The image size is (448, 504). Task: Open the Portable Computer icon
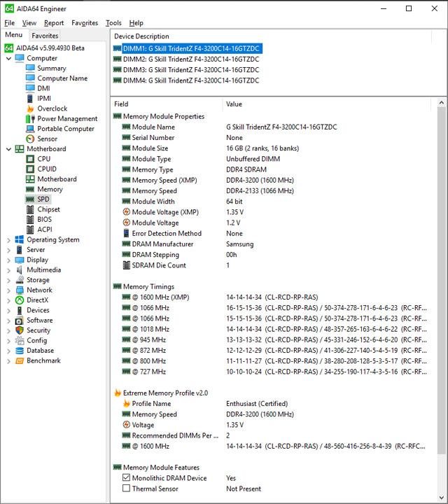(30, 129)
